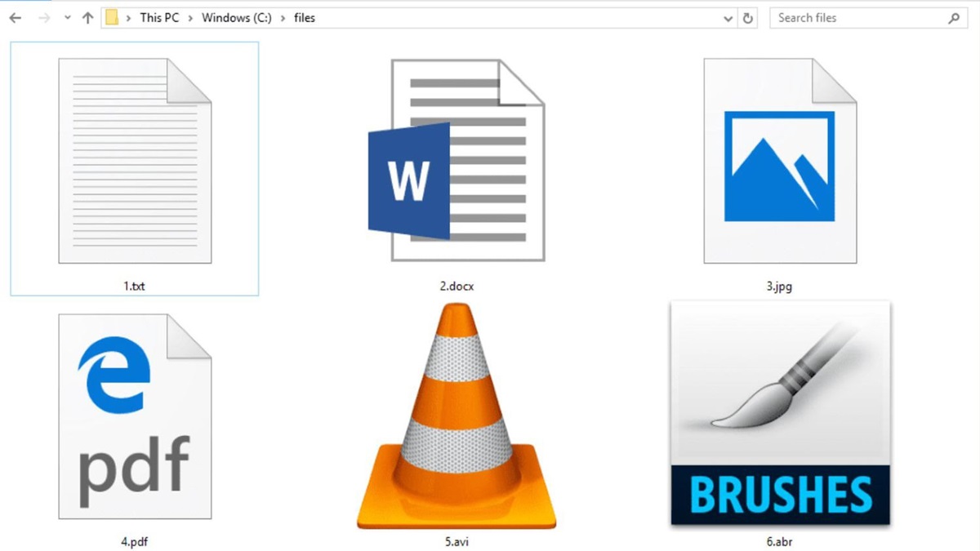The height and width of the screenshot is (551, 980).
Task: Click the files breadcrumb segment
Action: [x=305, y=18]
